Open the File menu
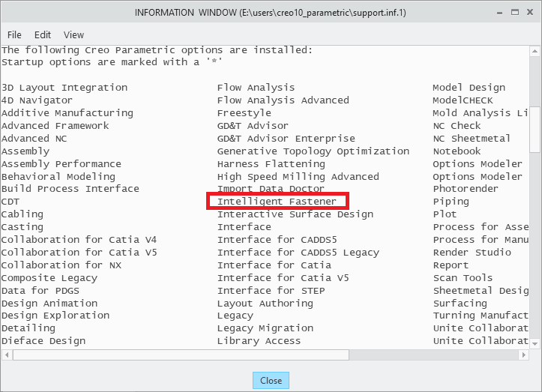This screenshot has width=542, height=392. click(x=14, y=34)
